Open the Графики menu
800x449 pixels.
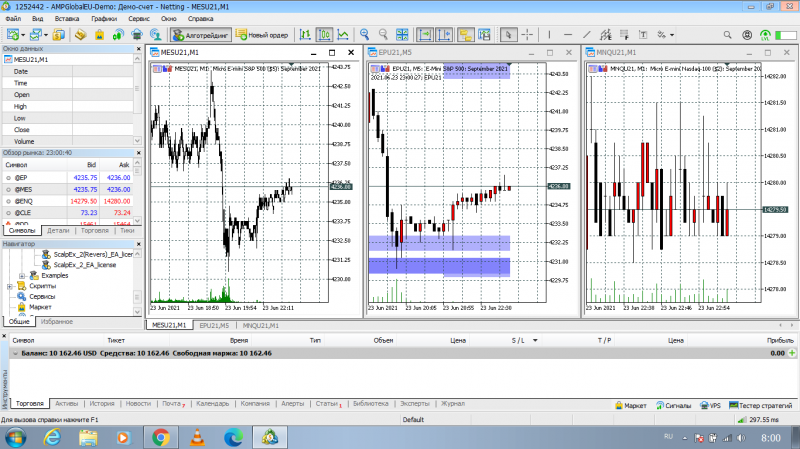(104, 18)
